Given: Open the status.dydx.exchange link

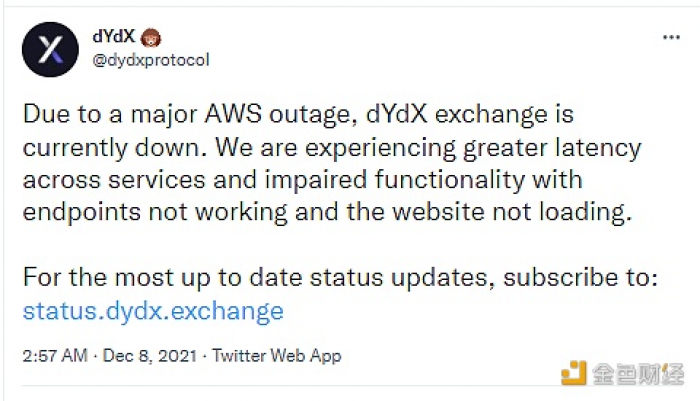Looking at the screenshot, I should [x=153, y=311].
